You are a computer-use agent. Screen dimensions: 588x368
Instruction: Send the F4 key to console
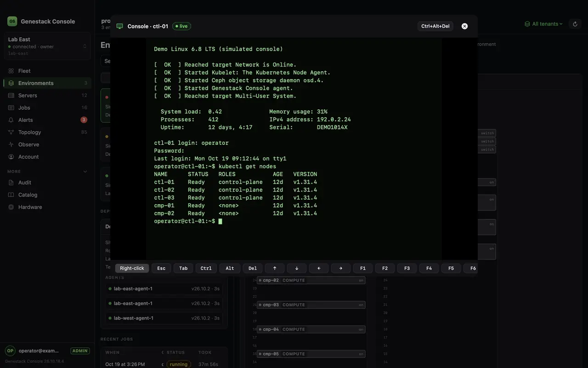[429, 268]
